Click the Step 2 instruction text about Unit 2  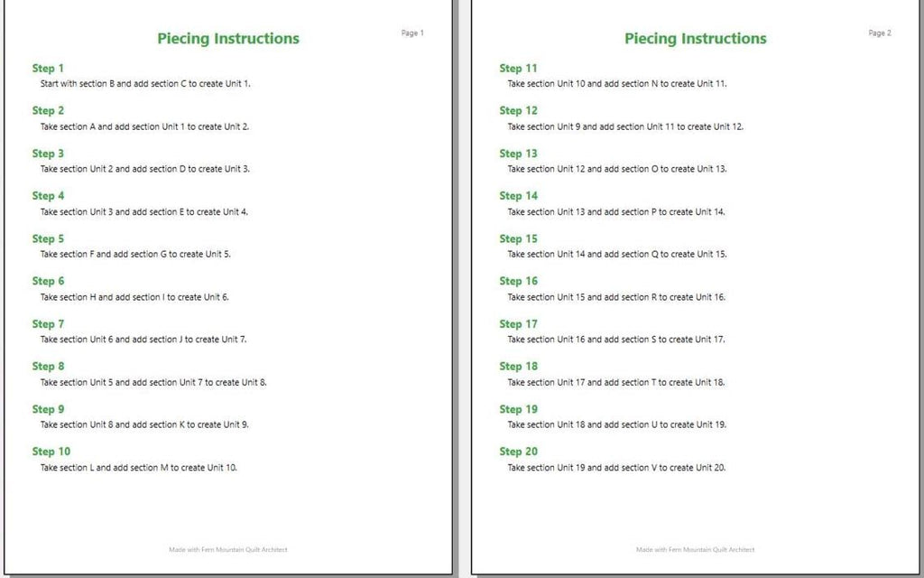pos(145,126)
